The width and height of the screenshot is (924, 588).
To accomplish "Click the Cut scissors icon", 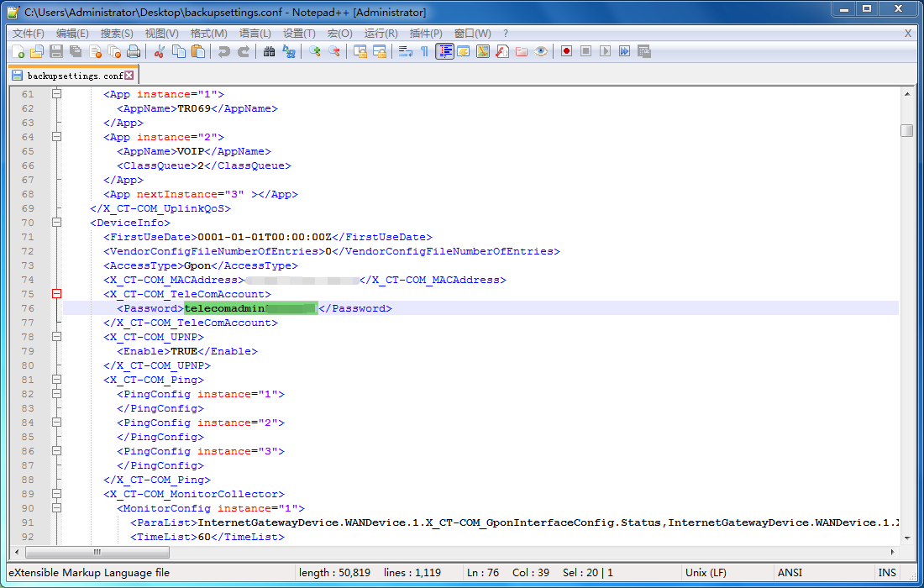I will (x=159, y=51).
